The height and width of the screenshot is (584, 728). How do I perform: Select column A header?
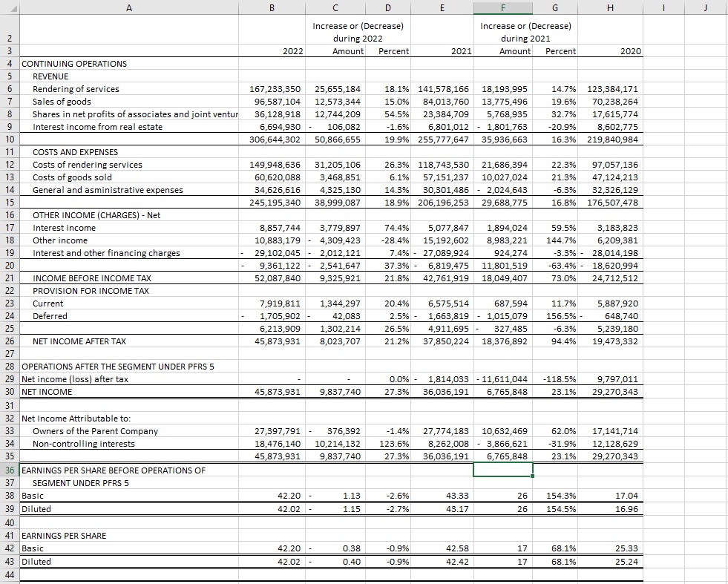point(129,7)
